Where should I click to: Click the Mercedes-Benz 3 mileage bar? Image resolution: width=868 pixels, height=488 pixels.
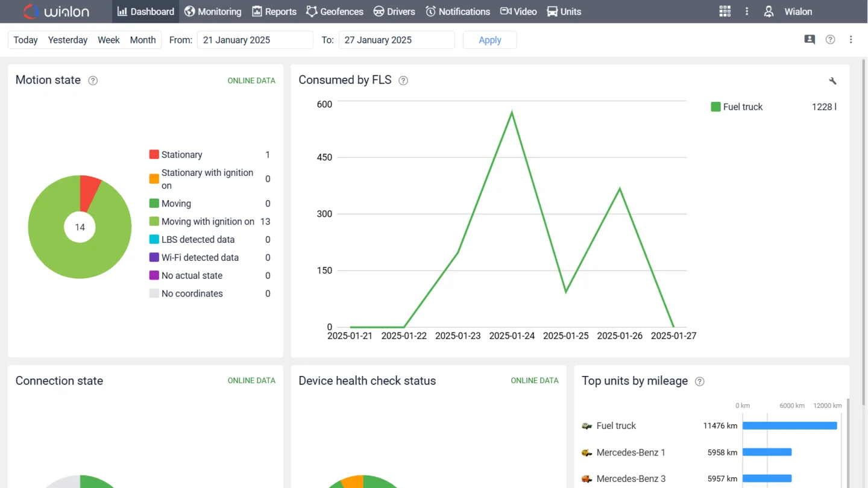tap(767, 479)
